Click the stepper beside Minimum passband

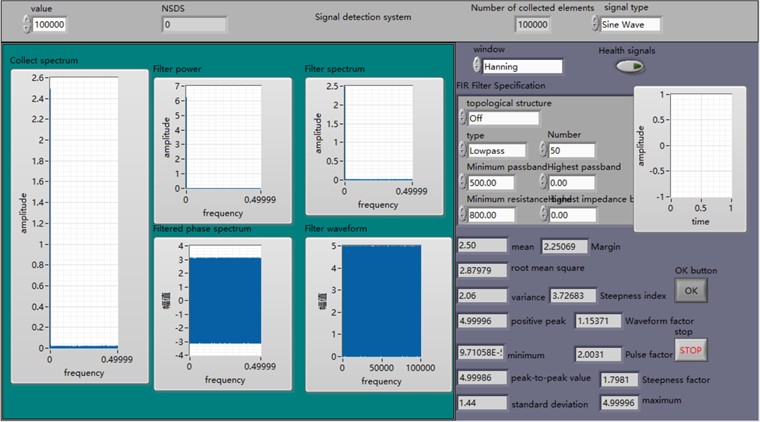pos(462,182)
